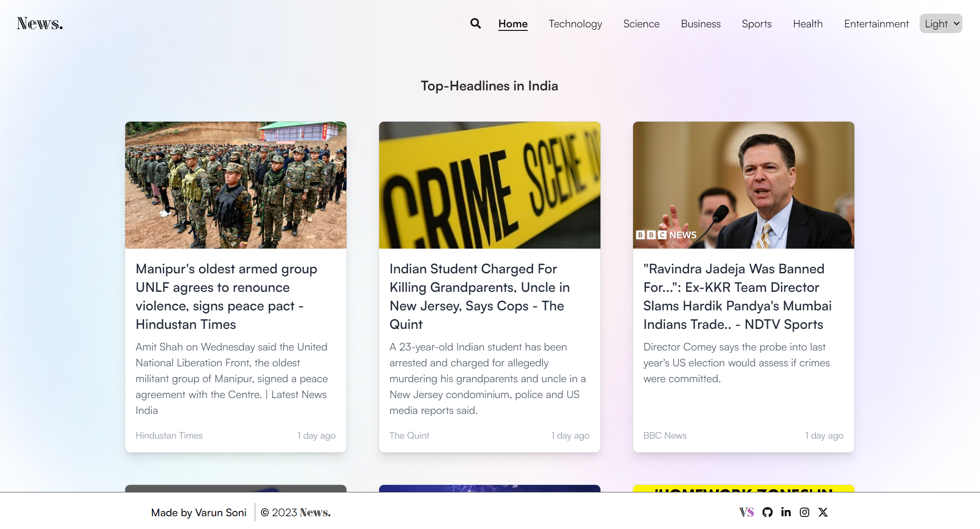Screen dimensions: 980x529
Task: Click the Made by Varun Soni text
Action: 199,513
